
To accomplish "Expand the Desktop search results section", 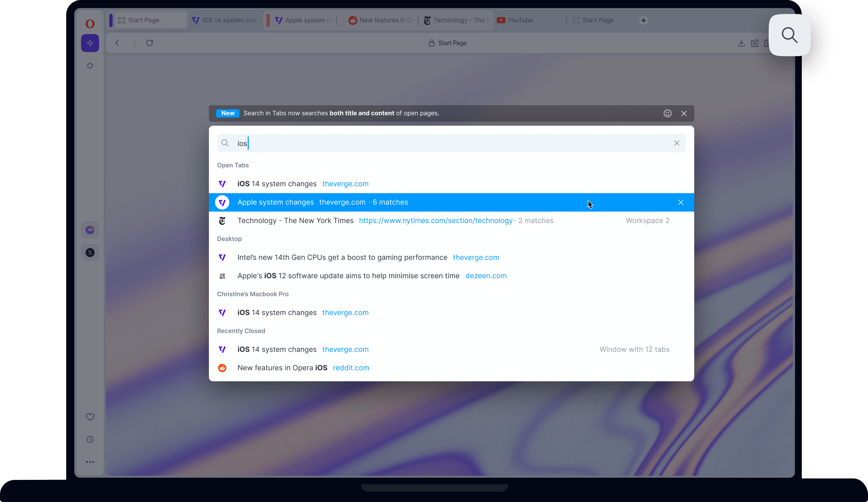I will pos(229,238).
